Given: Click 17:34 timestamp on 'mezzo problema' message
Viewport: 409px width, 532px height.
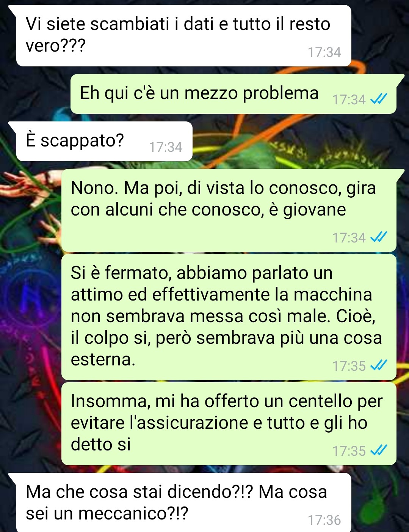Looking at the screenshot, I should 349,100.
